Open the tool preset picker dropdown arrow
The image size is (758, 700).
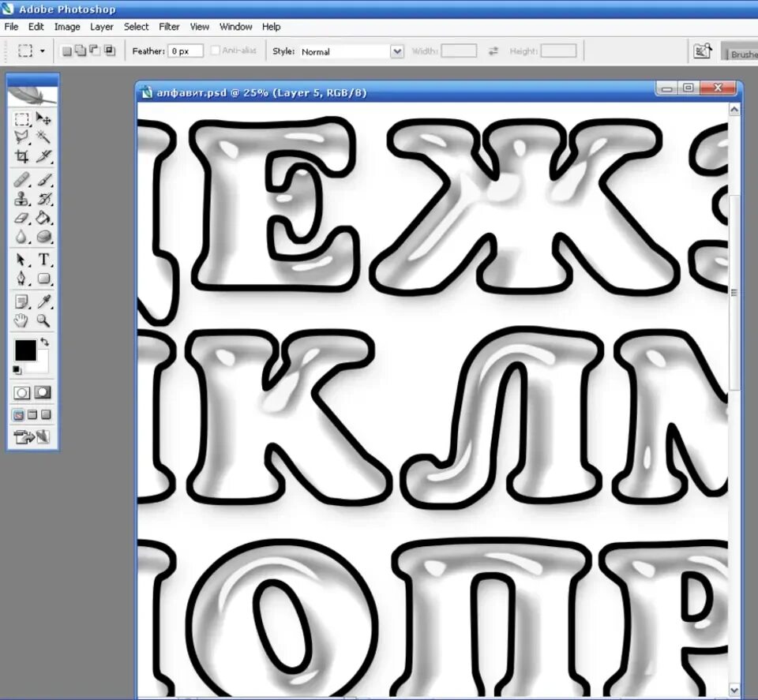click(43, 51)
